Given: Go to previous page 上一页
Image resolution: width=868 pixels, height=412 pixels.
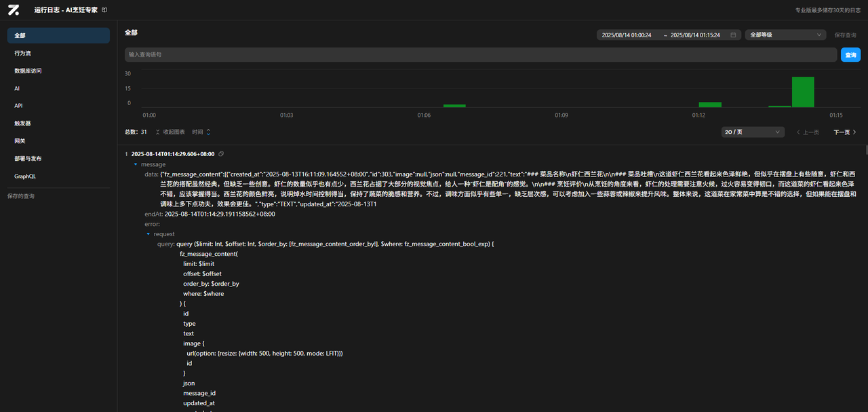Looking at the screenshot, I should coord(808,132).
